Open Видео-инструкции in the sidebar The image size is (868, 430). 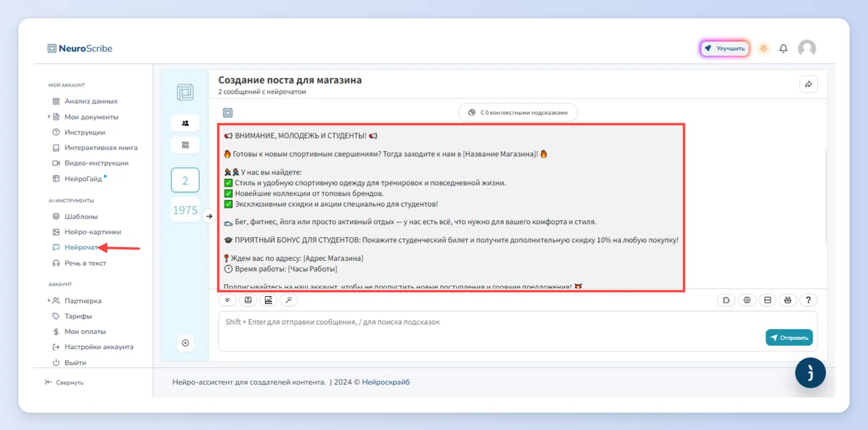(x=91, y=163)
